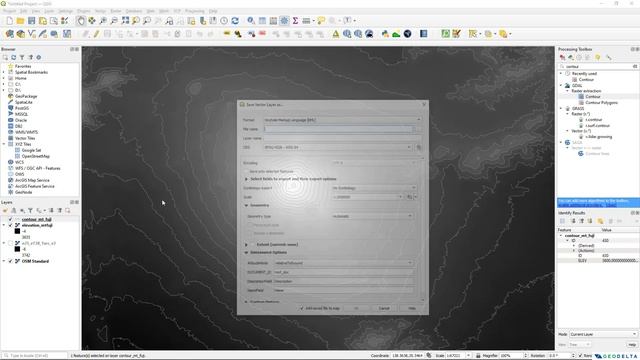Open the Raster menu
Screen dimensions: 640x360
point(116,11)
